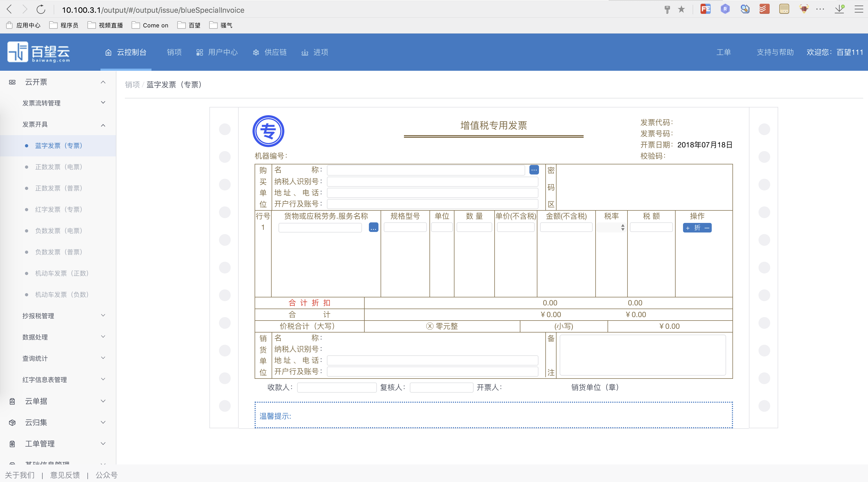Click the browser forward arrow

(25, 10)
